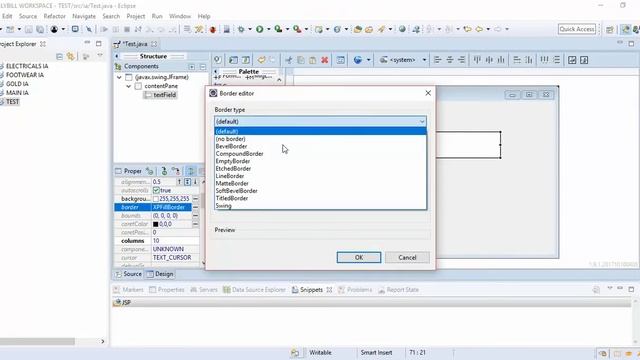Click the Expand All icon in the Components panel
Image resolution: width=640 pixels, height=360 pixels.
point(192,67)
